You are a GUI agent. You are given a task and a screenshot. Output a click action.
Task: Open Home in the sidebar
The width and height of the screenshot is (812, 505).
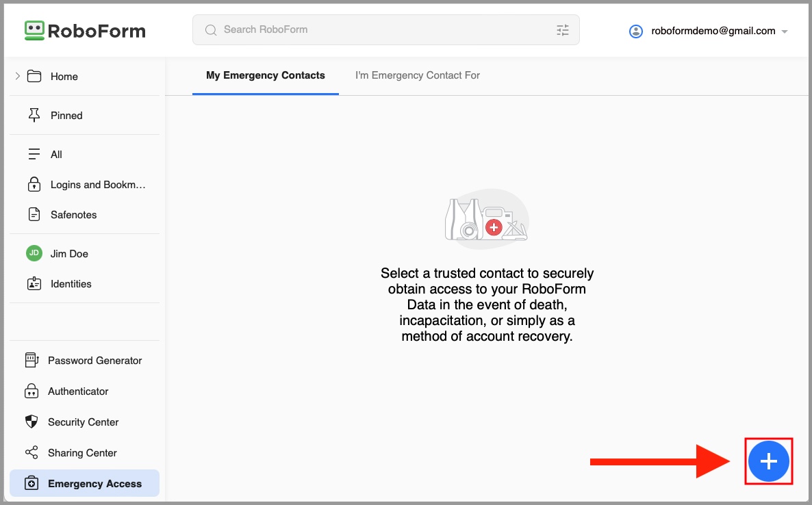pos(64,77)
